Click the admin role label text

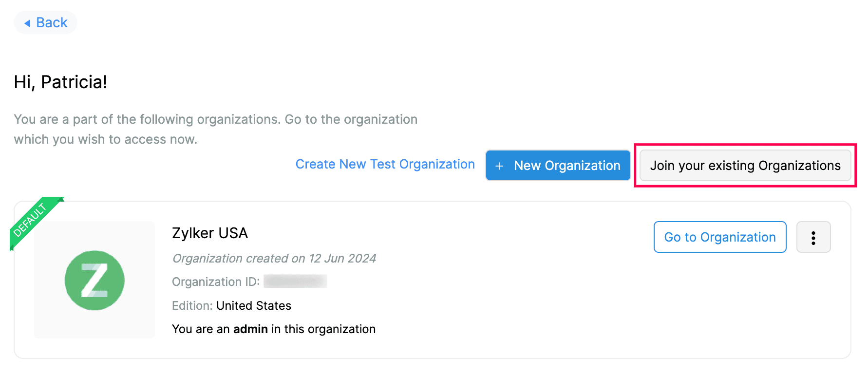[250, 329]
